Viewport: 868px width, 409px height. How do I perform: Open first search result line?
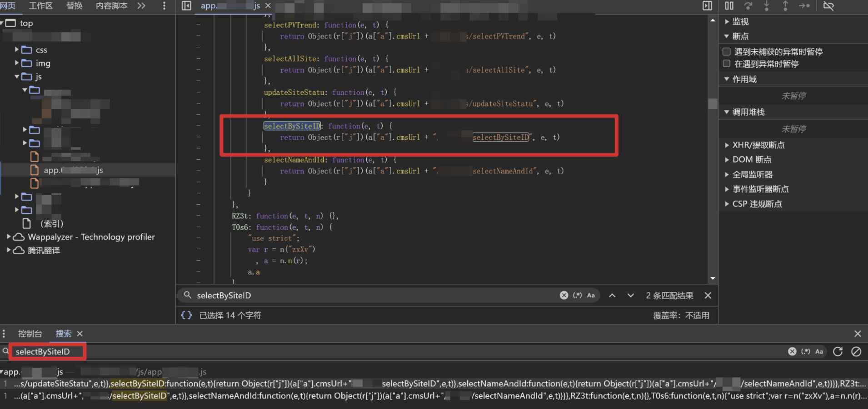click(434, 384)
